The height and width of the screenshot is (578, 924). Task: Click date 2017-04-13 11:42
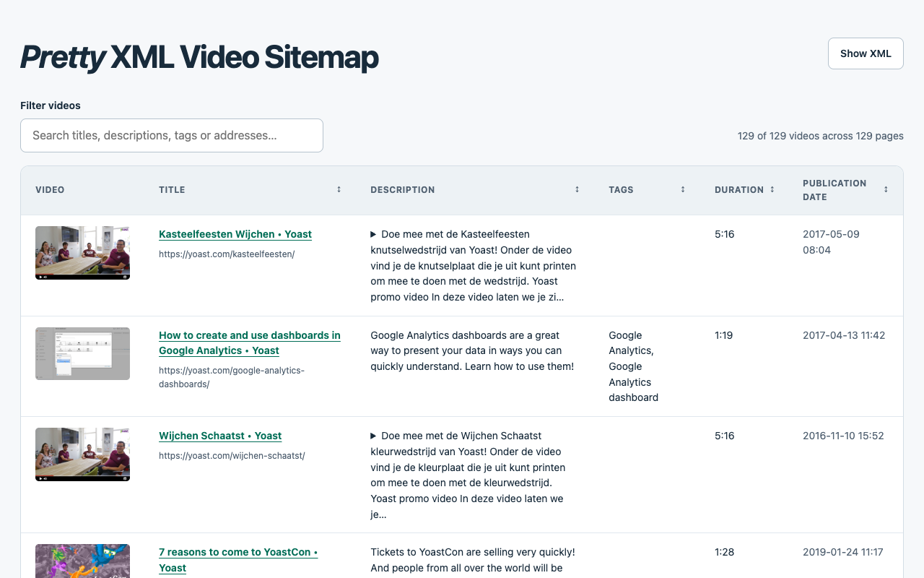coord(844,335)
